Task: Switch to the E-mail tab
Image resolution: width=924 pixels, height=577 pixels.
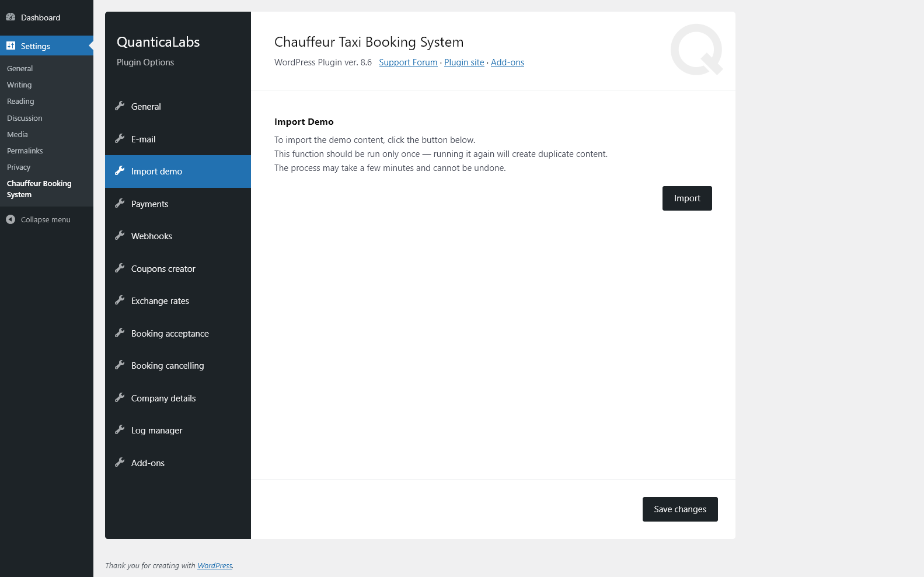Action: coord(178,139)
